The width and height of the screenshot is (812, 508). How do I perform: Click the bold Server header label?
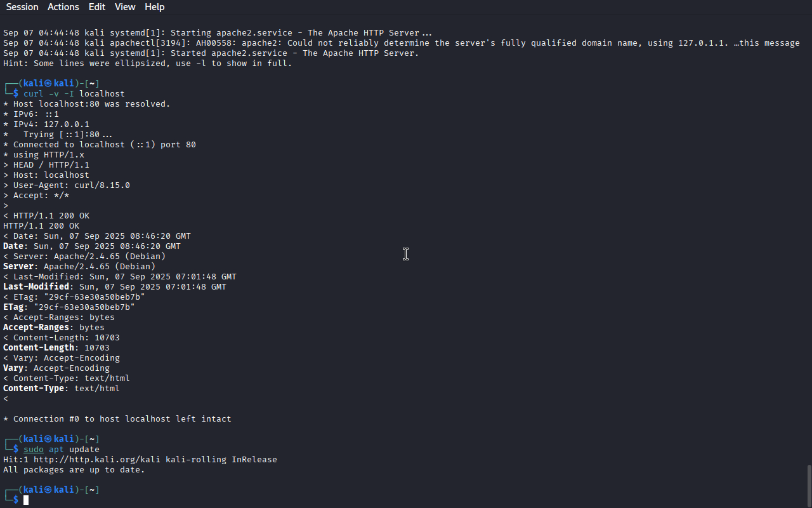[x=18, y=267]
